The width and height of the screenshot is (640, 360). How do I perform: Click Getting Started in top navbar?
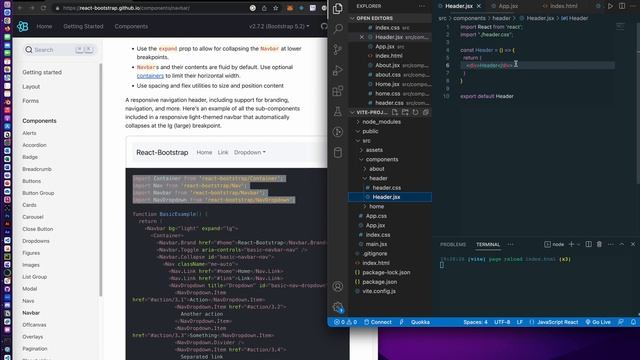tap(83, 27)
